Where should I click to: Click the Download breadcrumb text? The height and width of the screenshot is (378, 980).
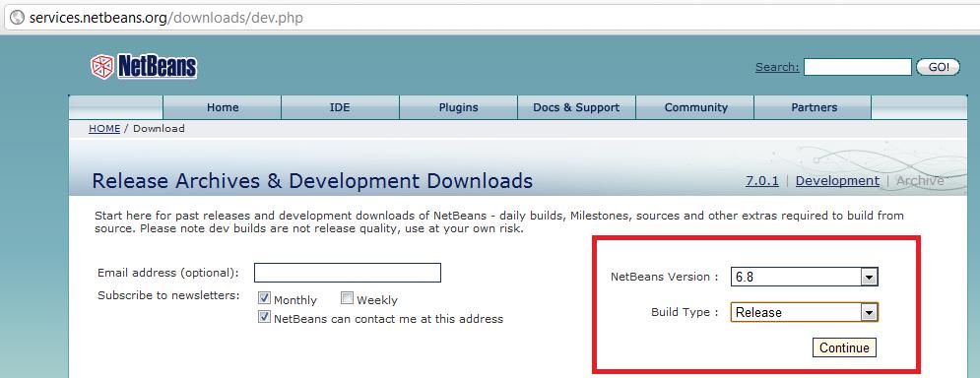(159, 129)
